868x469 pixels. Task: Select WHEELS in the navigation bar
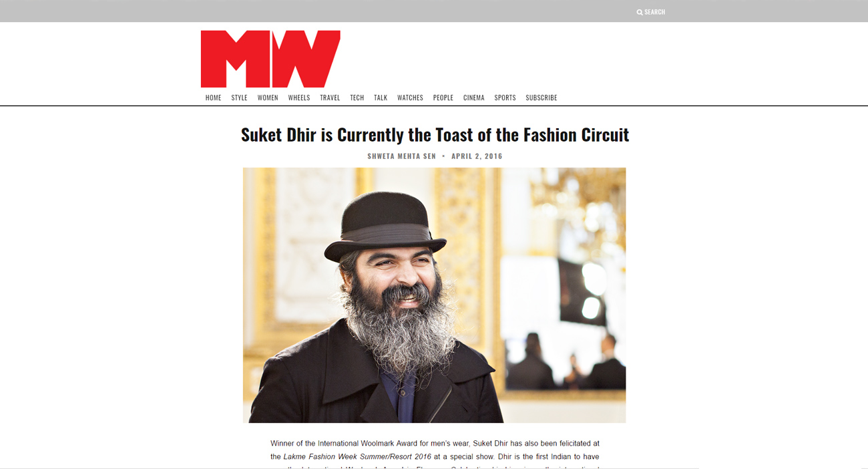tap(299, 98)
